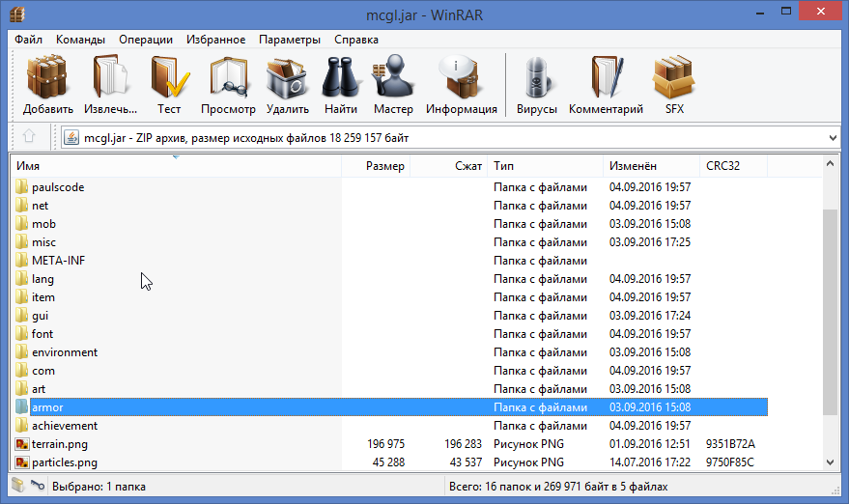Open the Комментарий (Comment) tool
849x504 pixels.
click(x=606, y=84)
